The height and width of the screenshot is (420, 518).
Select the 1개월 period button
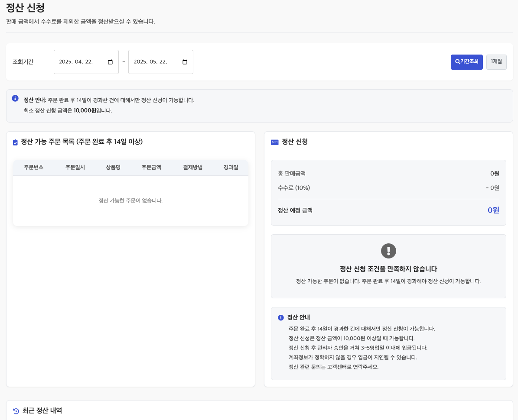496,62
